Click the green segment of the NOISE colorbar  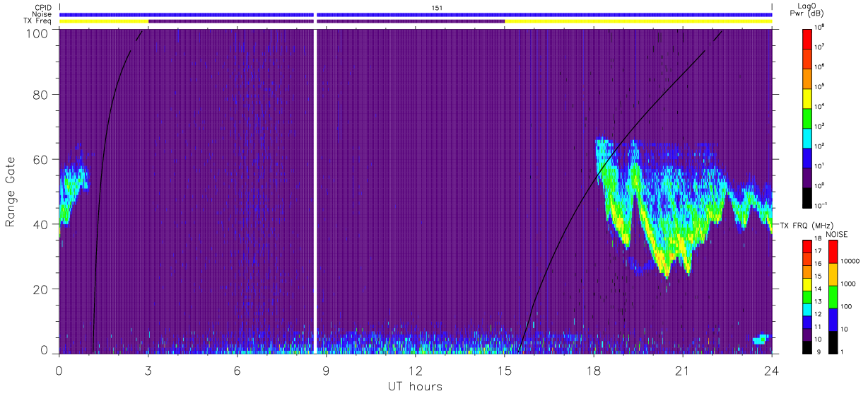click(x=833, y=297)
